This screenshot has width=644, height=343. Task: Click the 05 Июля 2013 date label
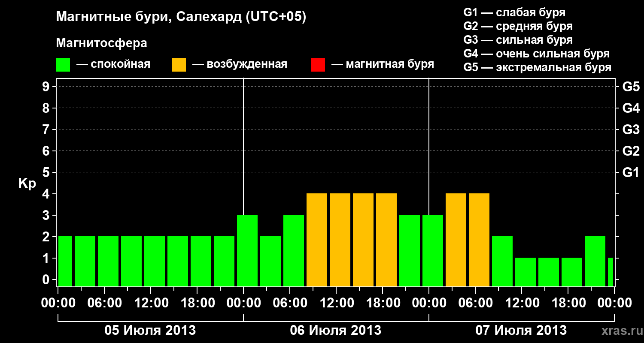tap(150, 331)
